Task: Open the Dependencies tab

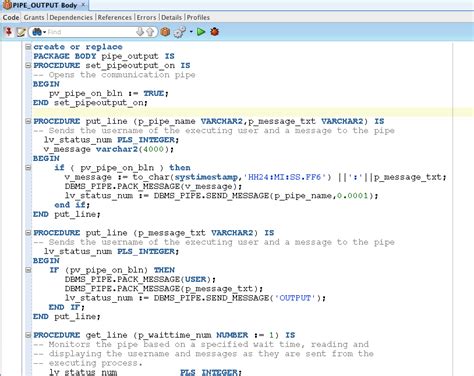Action: tap(71, 17)
